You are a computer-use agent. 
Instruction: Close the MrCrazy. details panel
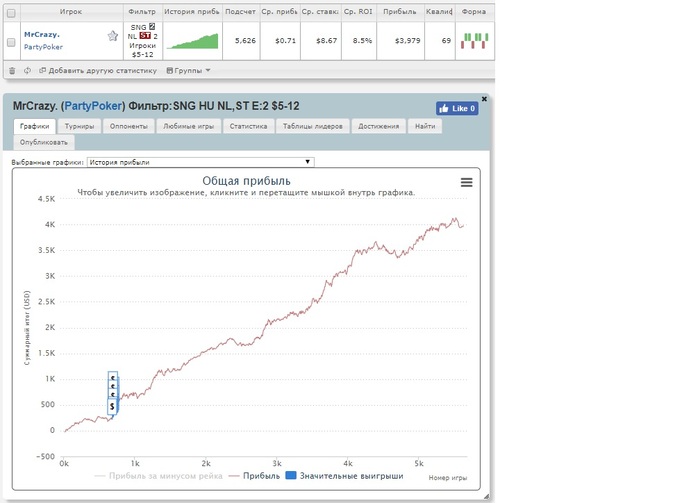click(484, 99)
